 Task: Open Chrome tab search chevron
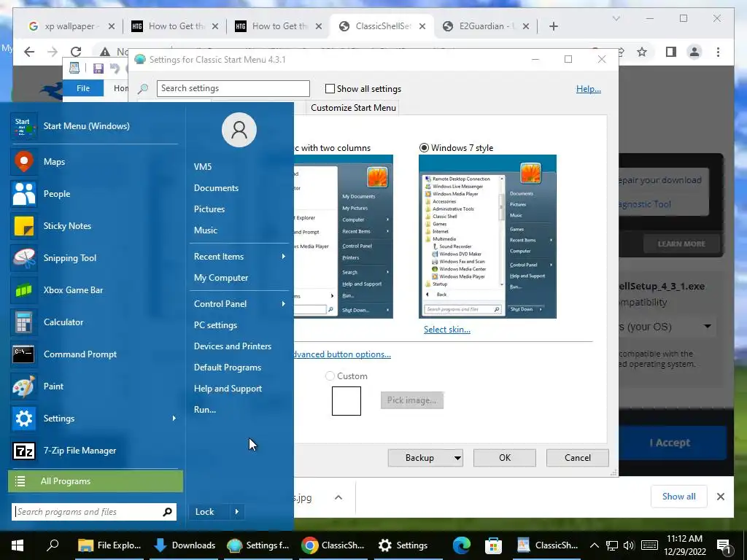pyautogui.click(x=616, y=18)
